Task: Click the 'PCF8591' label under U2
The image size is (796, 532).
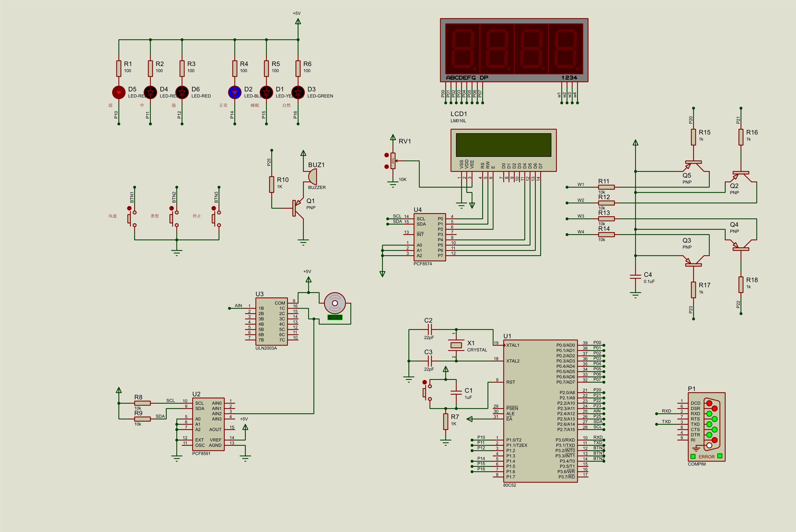Action: [x=201, y=454]
